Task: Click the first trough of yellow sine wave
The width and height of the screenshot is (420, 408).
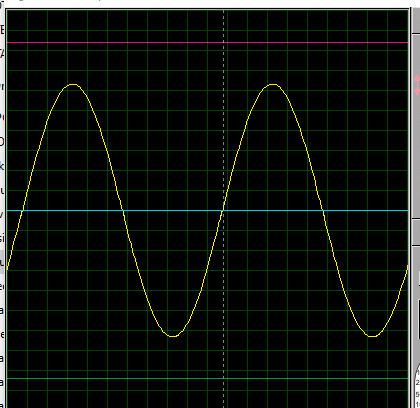Action: point(173,336)
